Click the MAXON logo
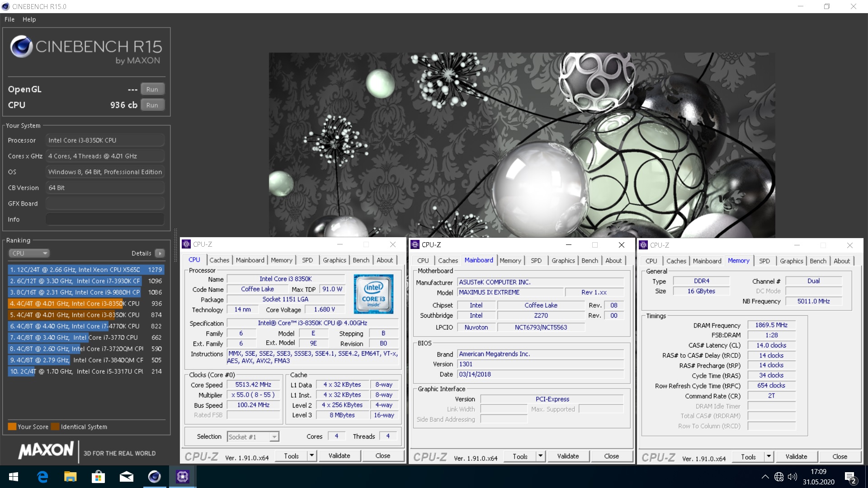This screenshot has height=488, width=868. coord(46,450)
